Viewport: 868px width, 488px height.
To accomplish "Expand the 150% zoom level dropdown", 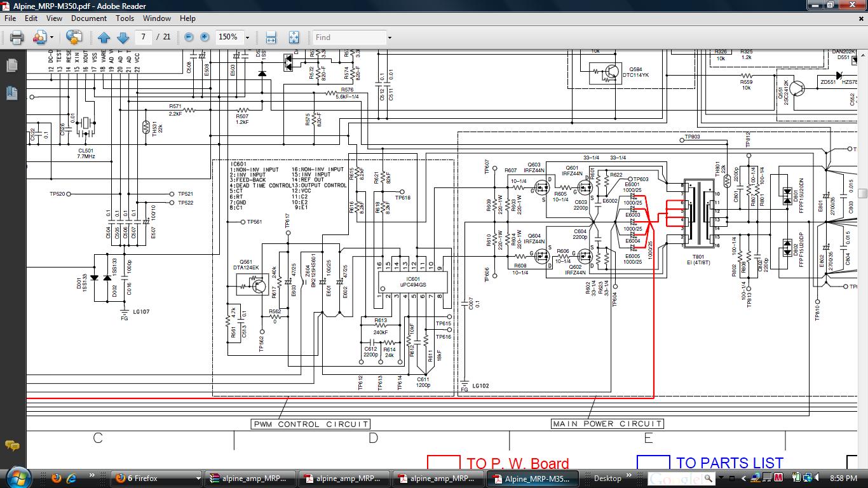I will tap(247, 37).
